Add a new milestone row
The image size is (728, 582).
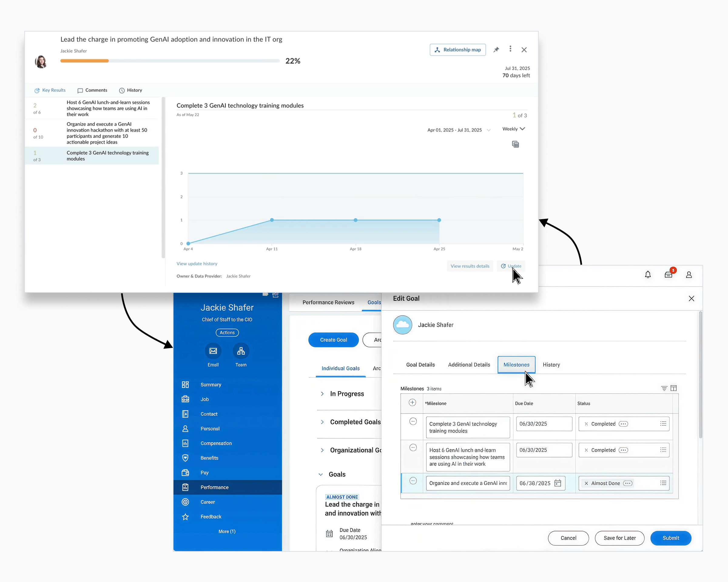tap(413, 403)
